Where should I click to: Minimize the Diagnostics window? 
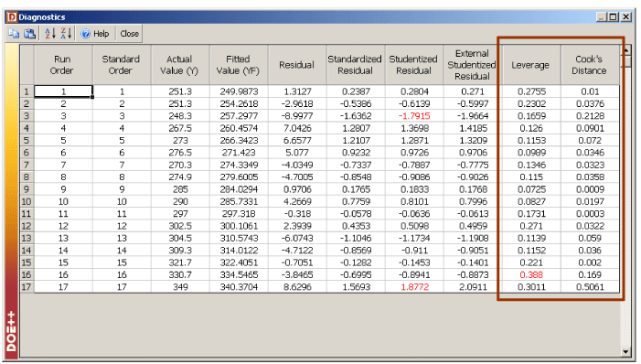(x=602, y=16)
